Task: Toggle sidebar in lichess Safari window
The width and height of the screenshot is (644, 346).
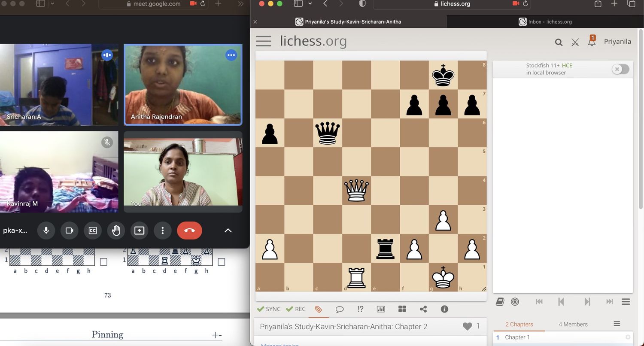Action: coord(298,4)
